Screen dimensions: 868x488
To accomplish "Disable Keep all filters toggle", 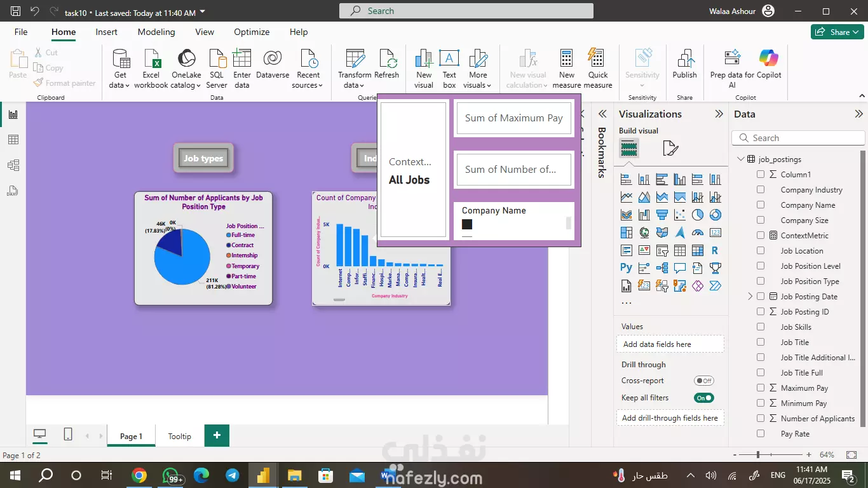I will coord(704,398).
